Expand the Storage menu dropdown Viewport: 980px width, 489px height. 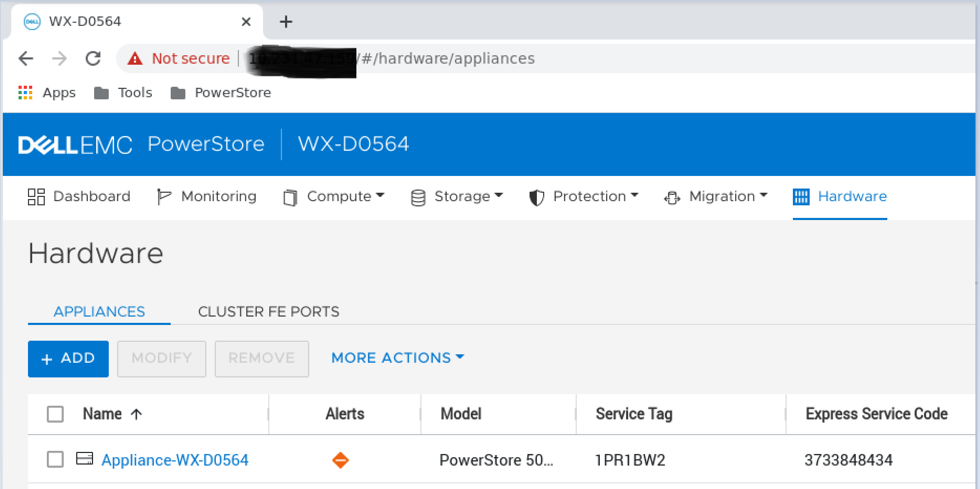click(499, 196)
